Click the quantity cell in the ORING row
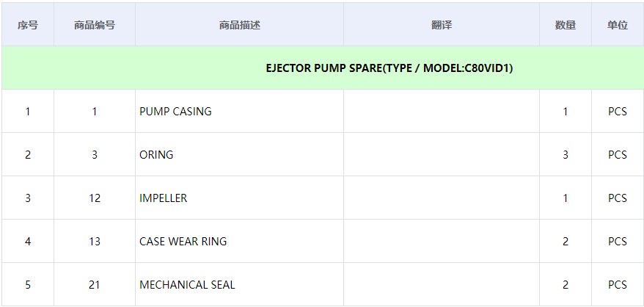This screenshot has height=307, width=644. coord(565,155)
